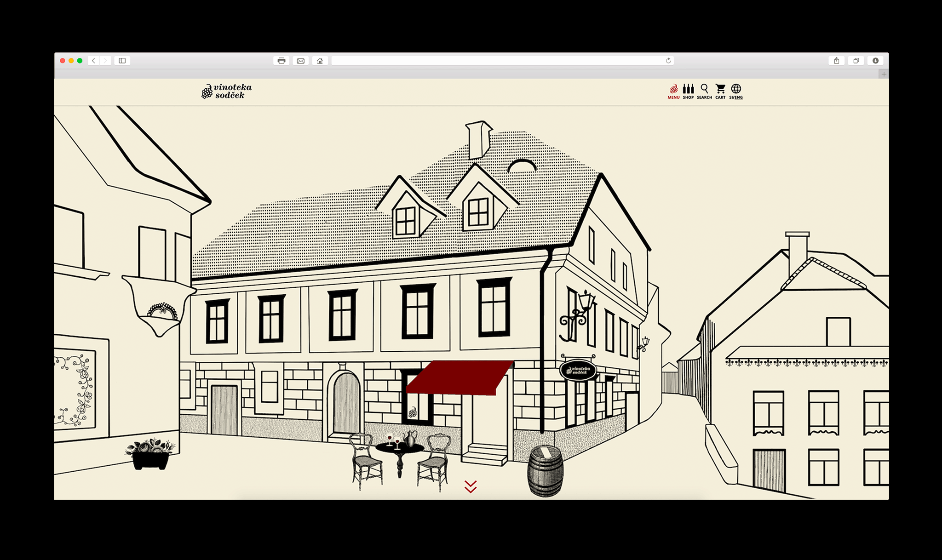
Task: Open new tab with plus button
Action: pos(884,74)
